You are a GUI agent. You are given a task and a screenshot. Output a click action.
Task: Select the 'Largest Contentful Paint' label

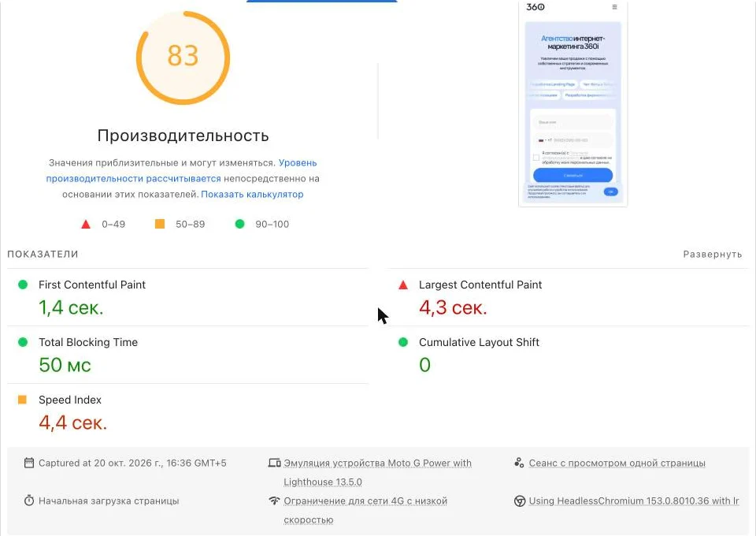coord(480,285)
